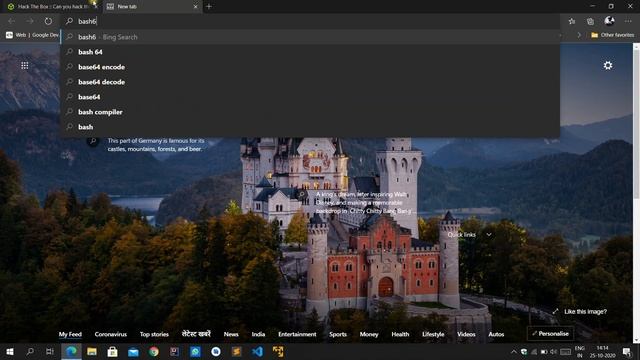Launch Microsoft Store from taskbar
640x360 pixels.
coord(113,351)
